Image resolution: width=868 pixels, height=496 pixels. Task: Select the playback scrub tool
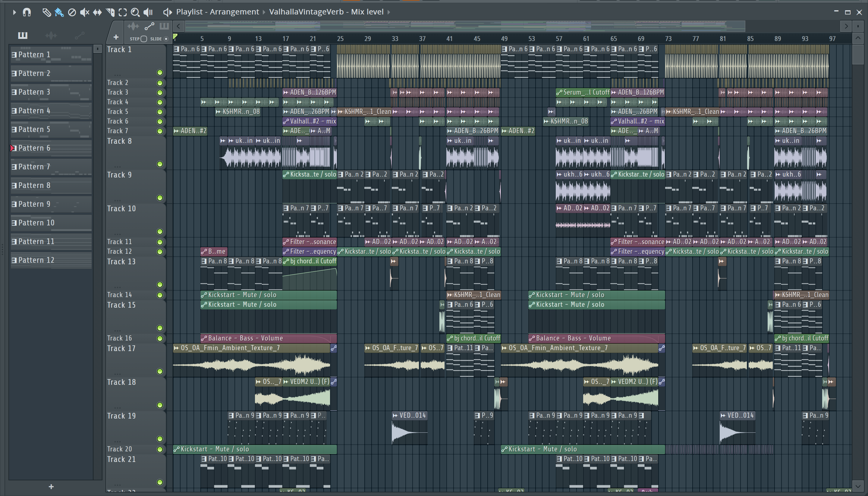pos(148,12)
